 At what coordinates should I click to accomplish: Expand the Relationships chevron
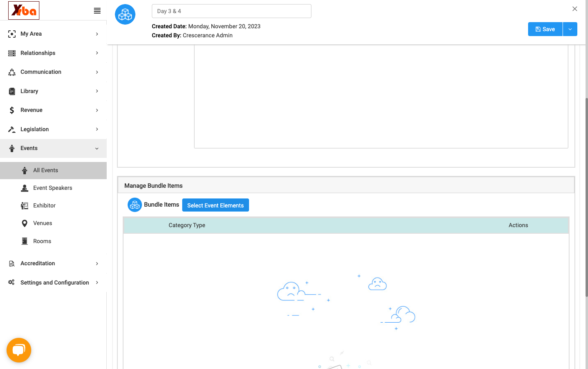97,53
